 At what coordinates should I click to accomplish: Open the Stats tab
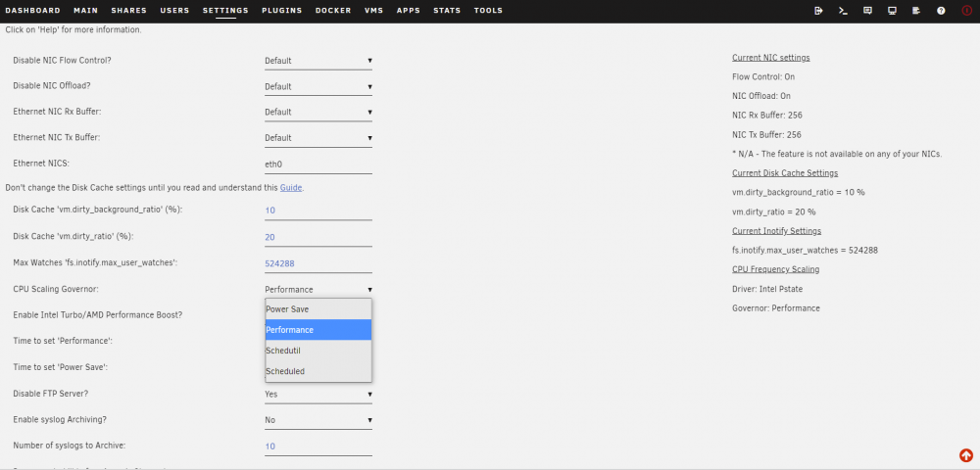(447, 11)
